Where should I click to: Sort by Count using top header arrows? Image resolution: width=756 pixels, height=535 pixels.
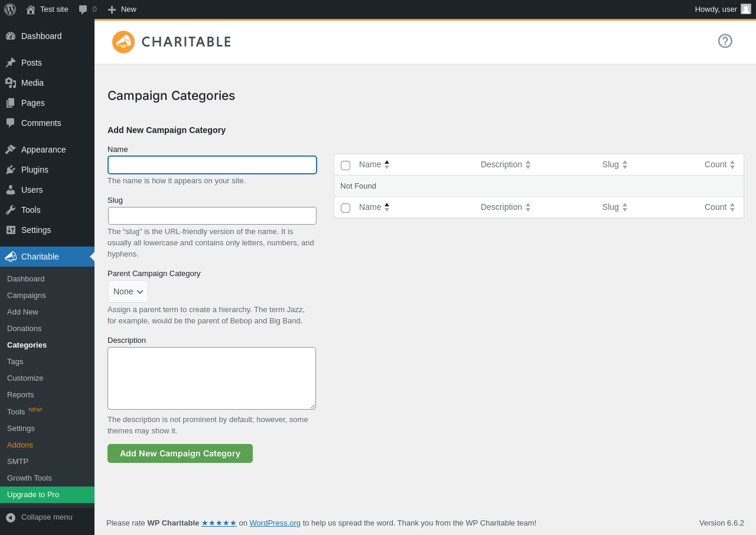pyautogui.click(x=732, y=164)
